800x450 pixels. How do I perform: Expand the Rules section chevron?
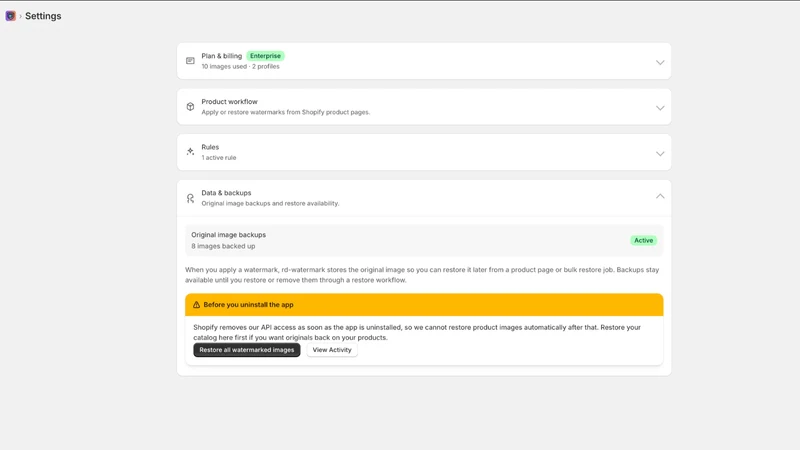point(660,154)
